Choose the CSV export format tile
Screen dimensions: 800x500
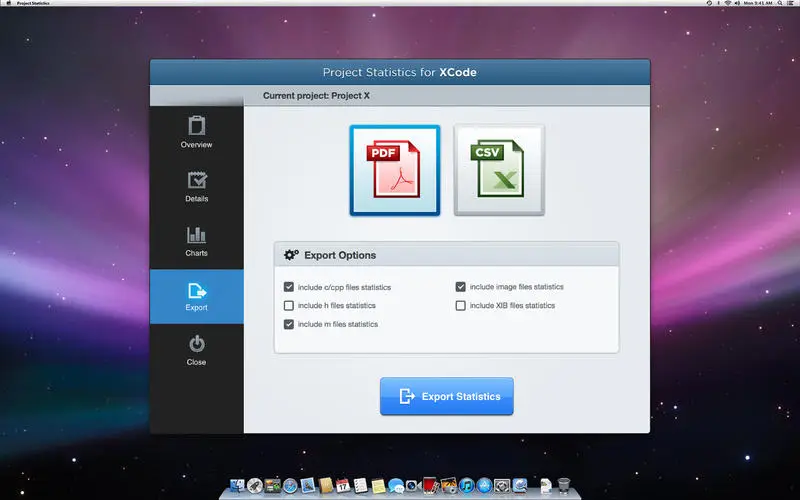click(499, 170)
